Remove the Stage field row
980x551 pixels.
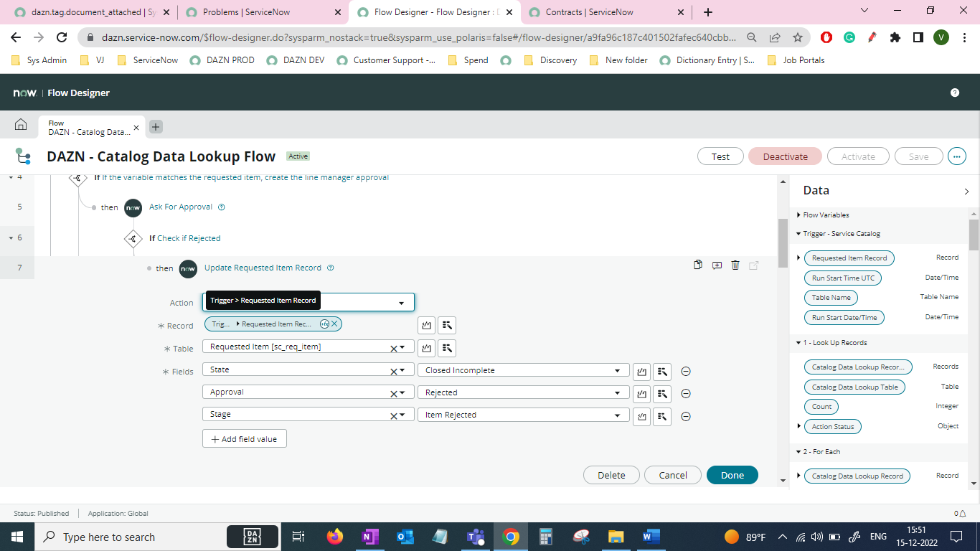click(686, 416)
